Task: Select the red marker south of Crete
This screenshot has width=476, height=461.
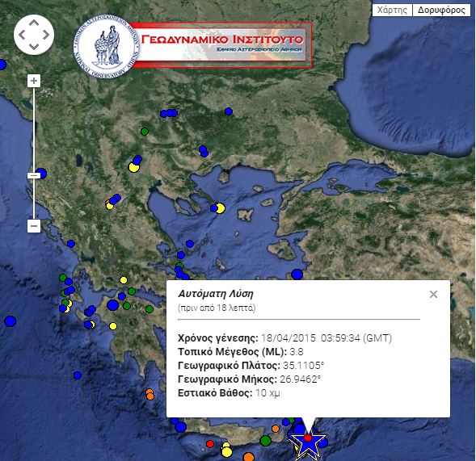Action: coord(210,444)
